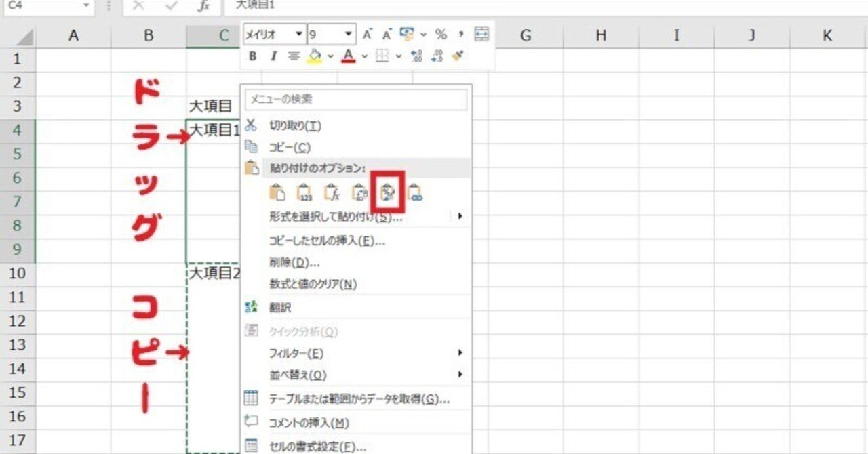868x454 pixels.
Task: Click the Increase Font Size icon
Action: 366,33
